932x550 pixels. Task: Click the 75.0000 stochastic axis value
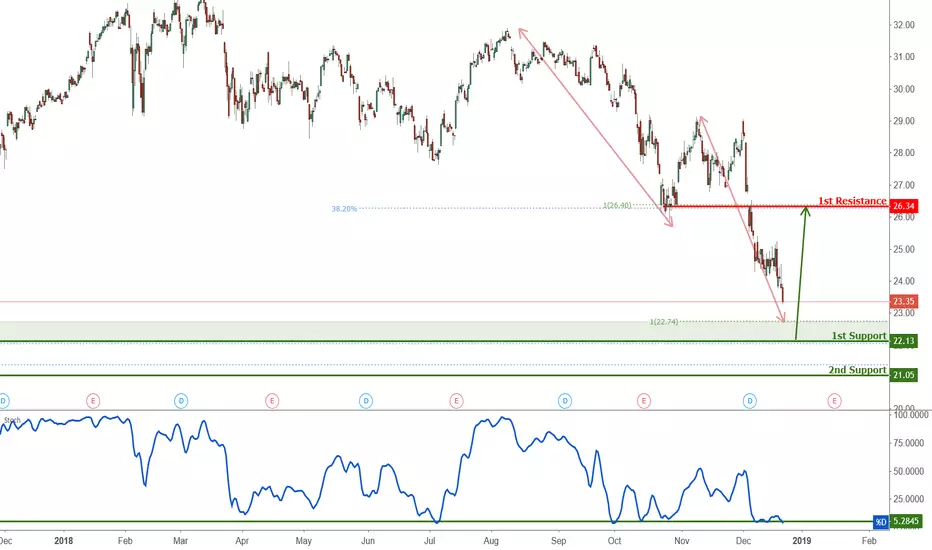pos(909,443)
